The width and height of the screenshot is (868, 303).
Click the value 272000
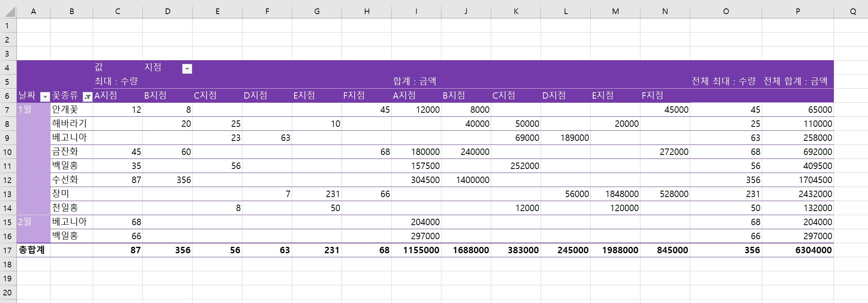pos(665,152)
